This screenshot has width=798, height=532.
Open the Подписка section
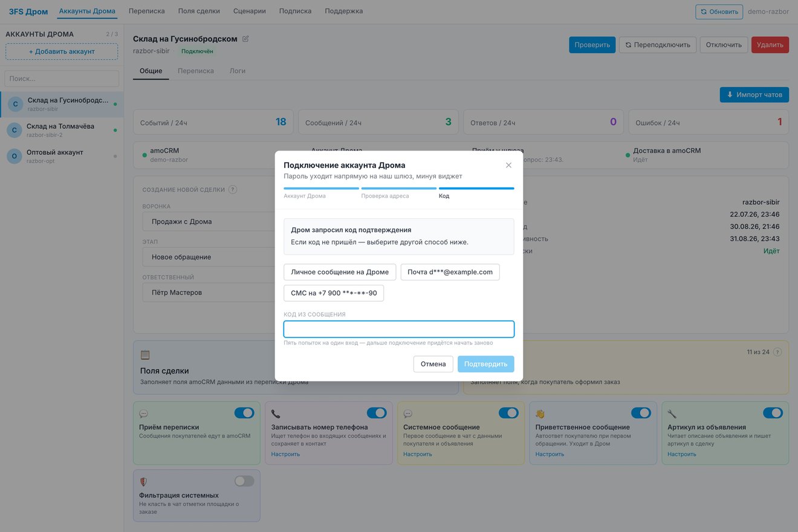(x=296, y=11)
